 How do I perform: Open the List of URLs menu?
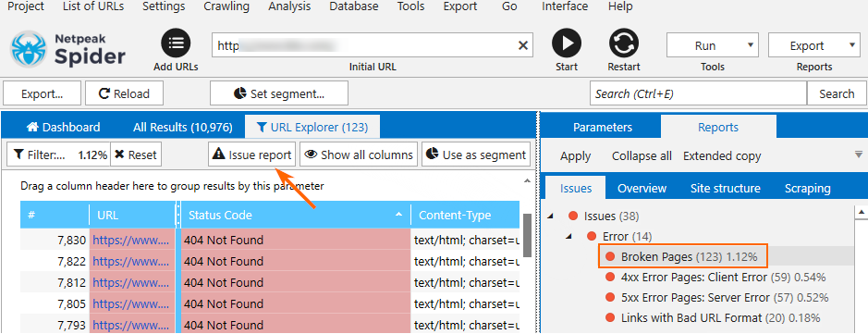click(93, 6)
